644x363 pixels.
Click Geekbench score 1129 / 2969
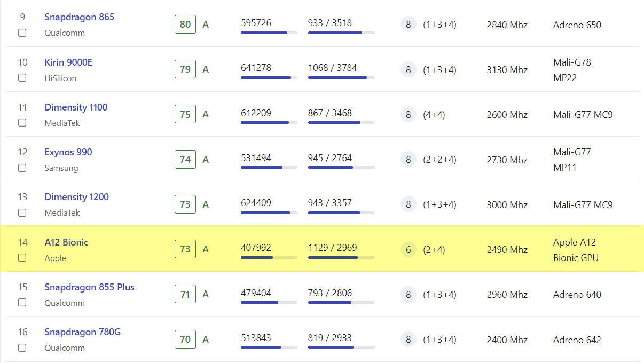click(333, 248)
